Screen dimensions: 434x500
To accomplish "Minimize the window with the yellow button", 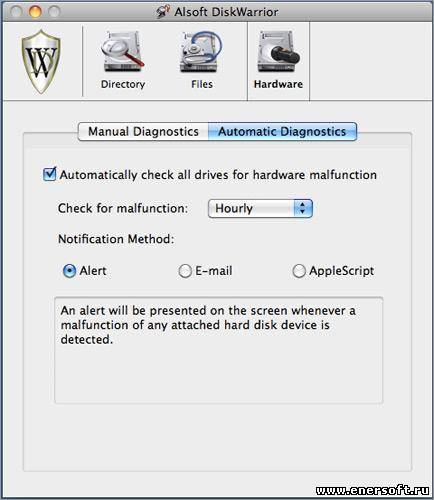I will [35, 12].
